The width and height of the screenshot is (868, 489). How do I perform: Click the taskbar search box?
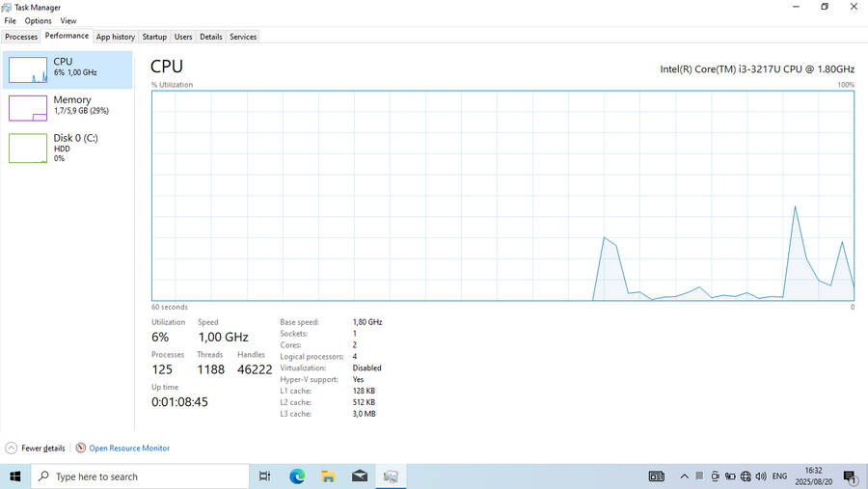pos(140,476)
